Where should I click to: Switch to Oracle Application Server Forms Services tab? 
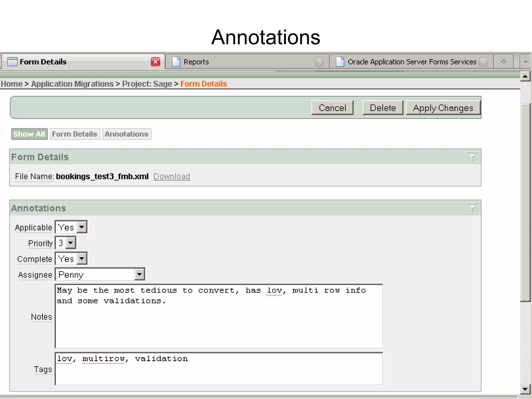[412, 62]
